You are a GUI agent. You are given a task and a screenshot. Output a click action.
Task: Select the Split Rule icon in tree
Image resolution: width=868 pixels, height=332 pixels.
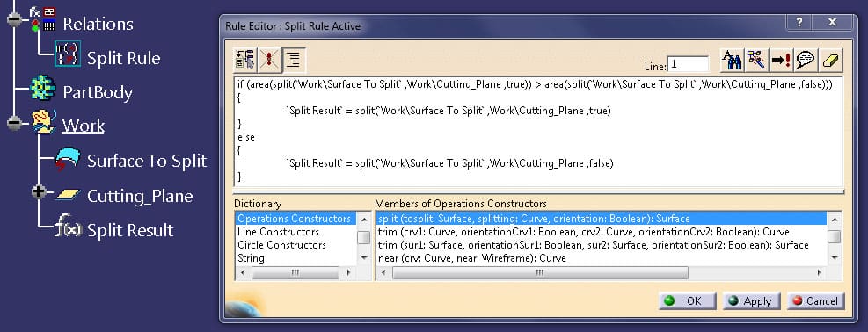[x=68, y=54]
